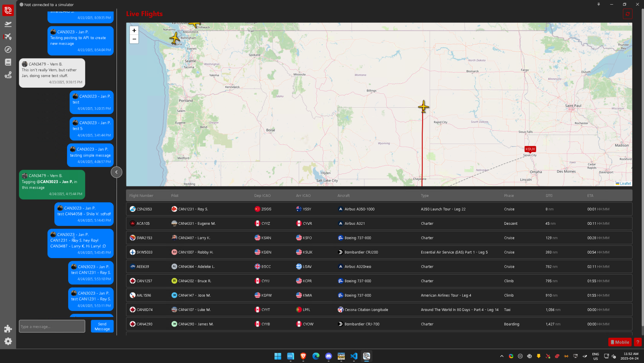The image size is (644, 363).
Task: Click the red refresh button above map
Action: tap(628, 14)
